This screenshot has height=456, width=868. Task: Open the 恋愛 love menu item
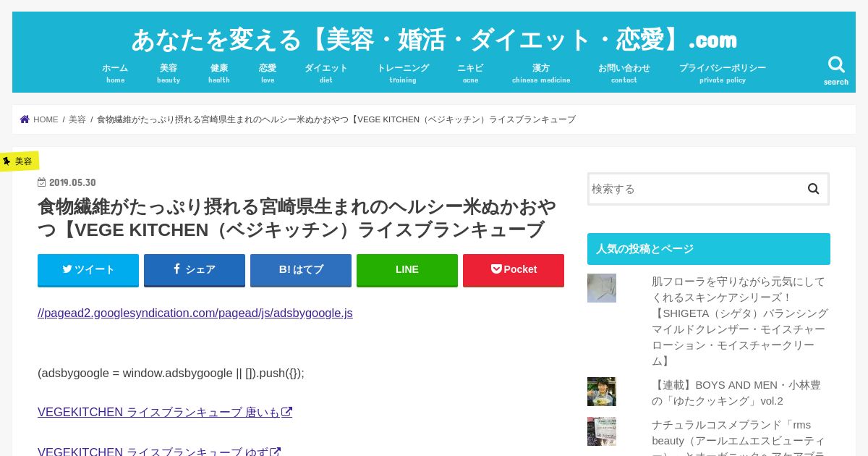tap(268, 73)
